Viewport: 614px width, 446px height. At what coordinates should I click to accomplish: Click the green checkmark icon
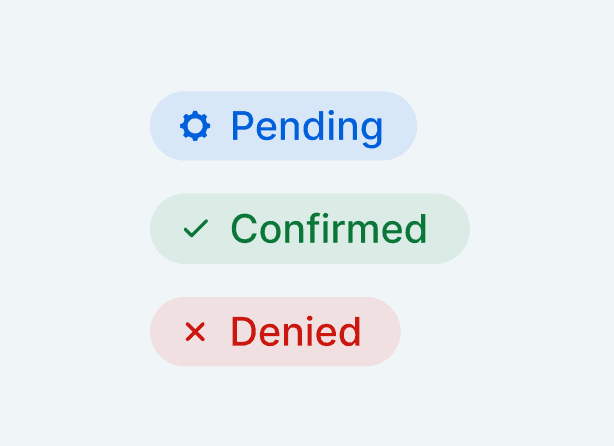[x=196, y=229]
